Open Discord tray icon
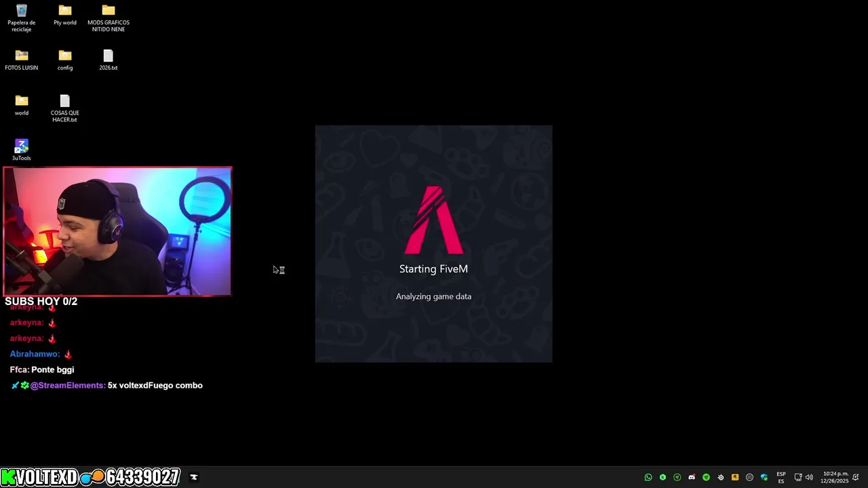This screenshot has height=488, width=868. pos(692,477)
